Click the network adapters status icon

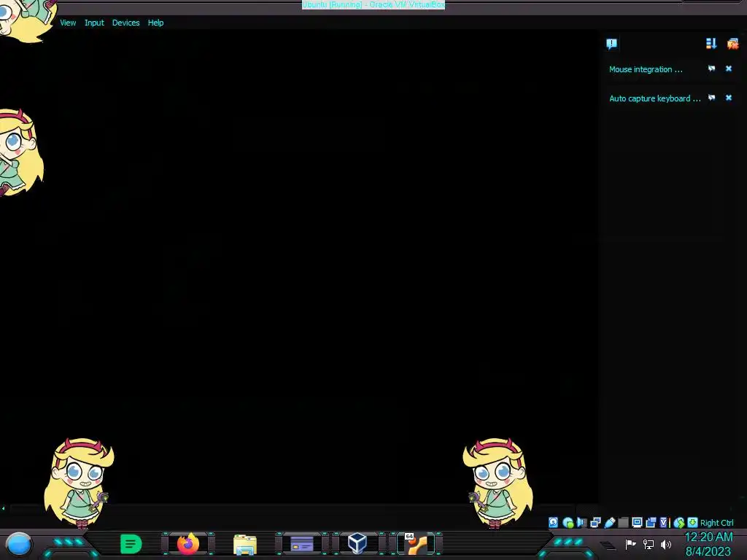(595, 522)
